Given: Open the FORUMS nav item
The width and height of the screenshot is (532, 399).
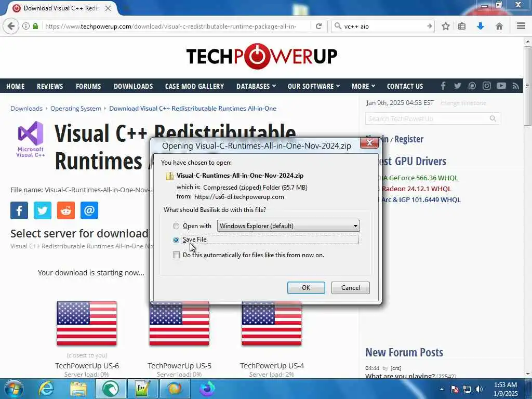Looking at the screenshot, I should pyautogui.click(x=88, y=86).
